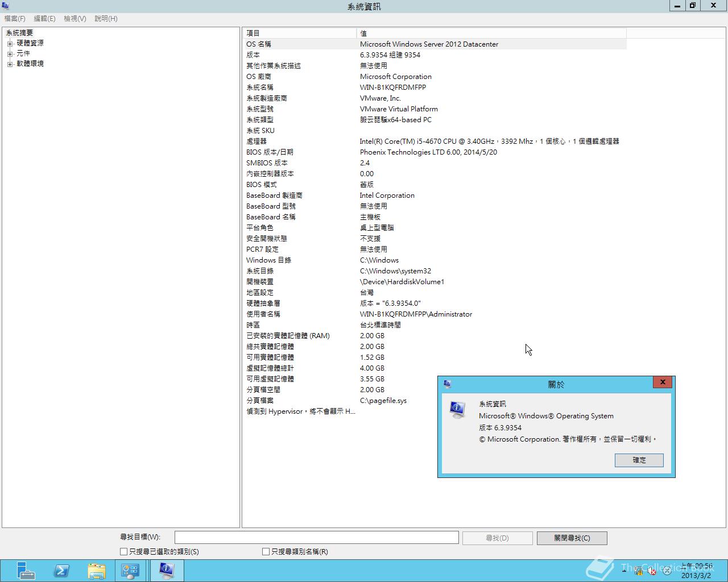Select the 已安裝的實體記憶體 (RAM) row
Image resolution: width=728 pixels, height=582 pixels.
point(435,335)
